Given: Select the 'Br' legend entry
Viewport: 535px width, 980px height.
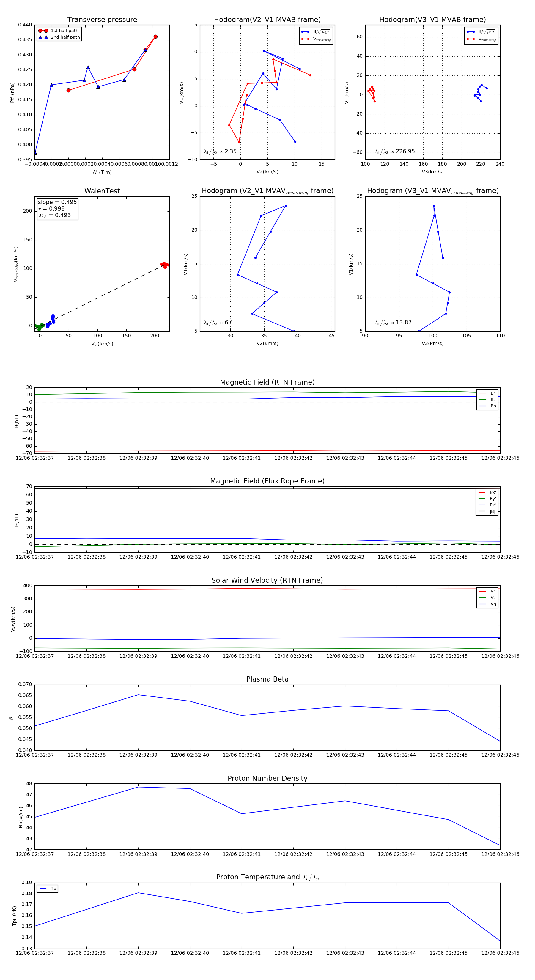Looking at the screenshot, I should pos(487,393).
